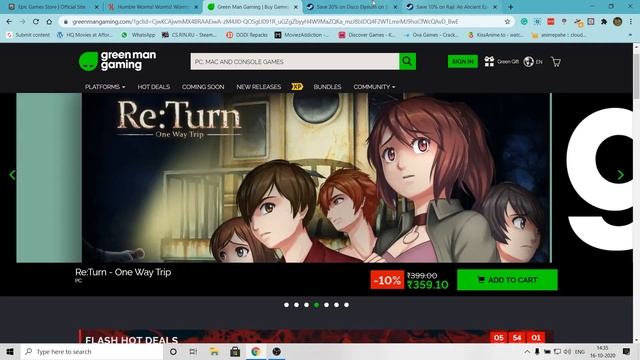
Task: Click the PC, Mac and Console Games search field
Action: click(x=295, y=61)
